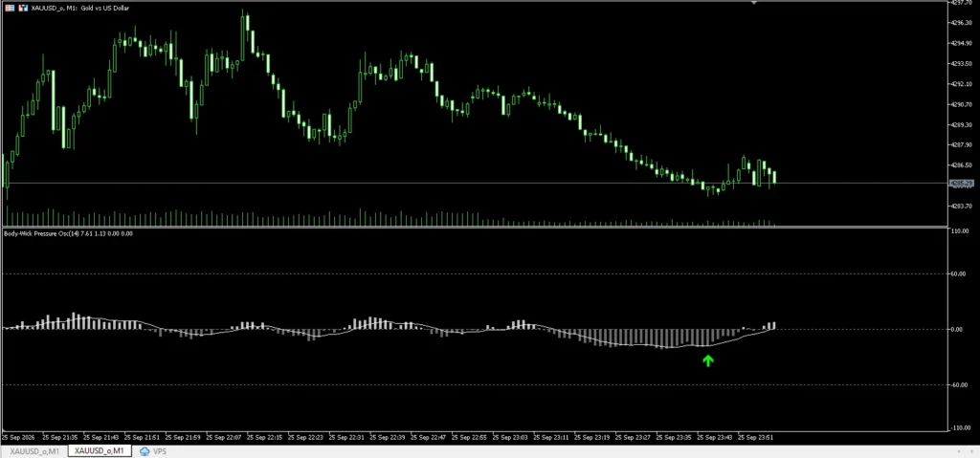Screen dimensions: 980x458
Task: Click the -60.00 oscillator scale level
Action: 961,385
